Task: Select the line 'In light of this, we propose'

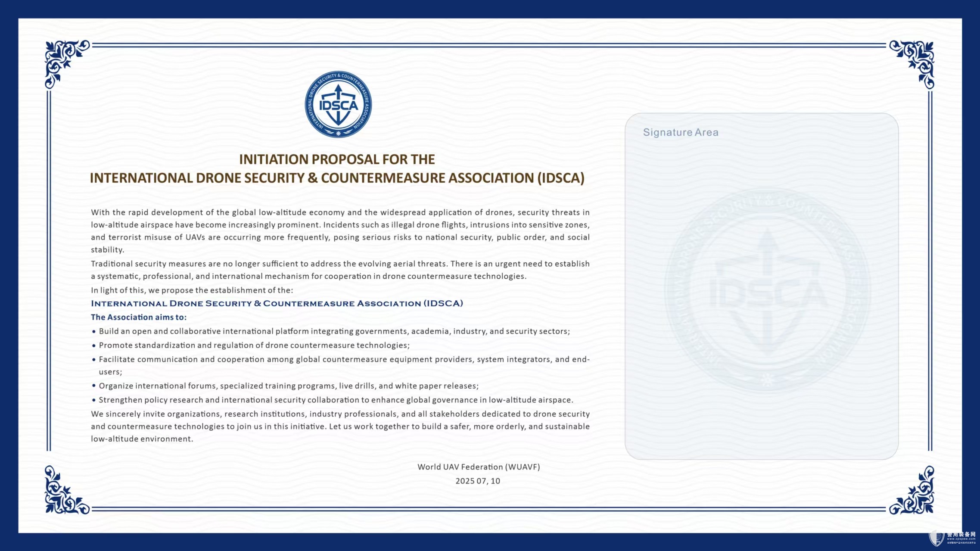Action: point(192,290)
